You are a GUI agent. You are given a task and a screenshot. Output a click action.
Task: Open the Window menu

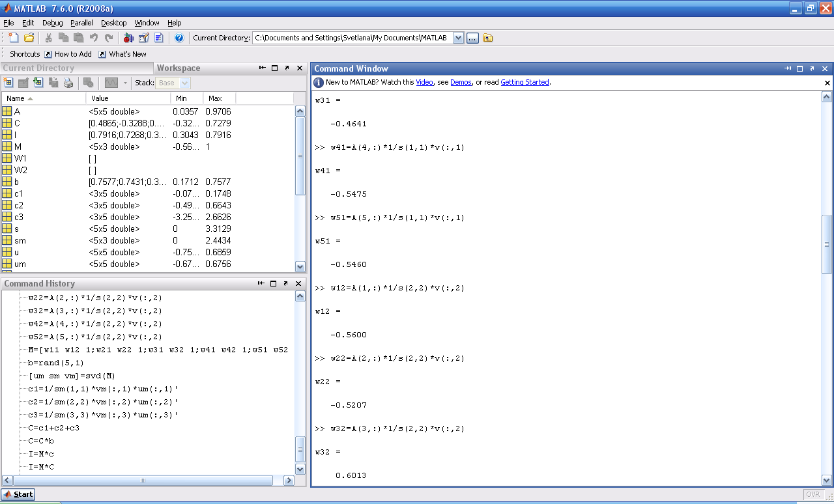click(147, 23)
